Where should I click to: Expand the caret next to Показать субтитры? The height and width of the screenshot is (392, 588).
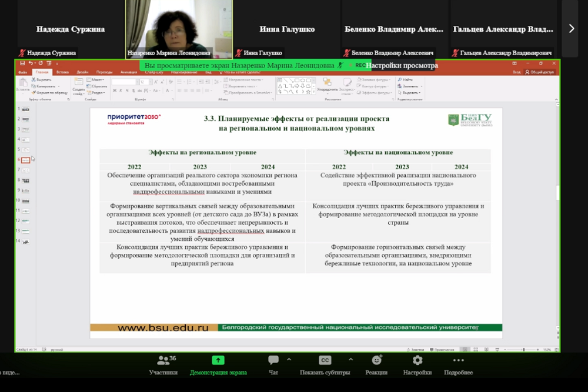351,359
